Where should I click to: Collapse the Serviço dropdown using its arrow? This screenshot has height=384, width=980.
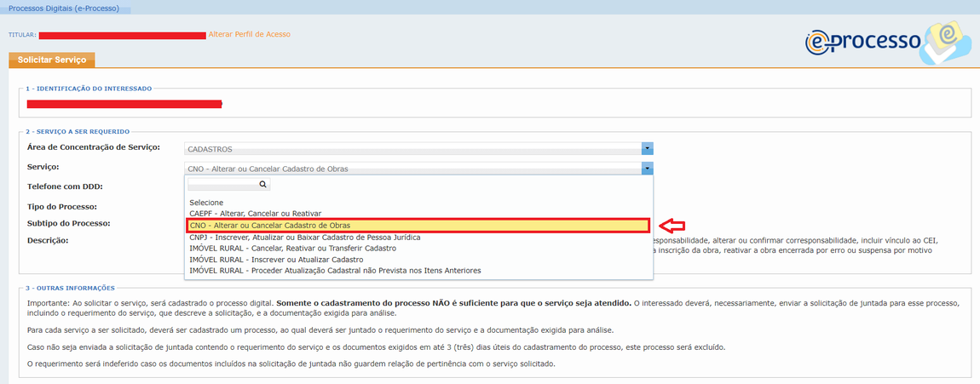pos(648,169)
